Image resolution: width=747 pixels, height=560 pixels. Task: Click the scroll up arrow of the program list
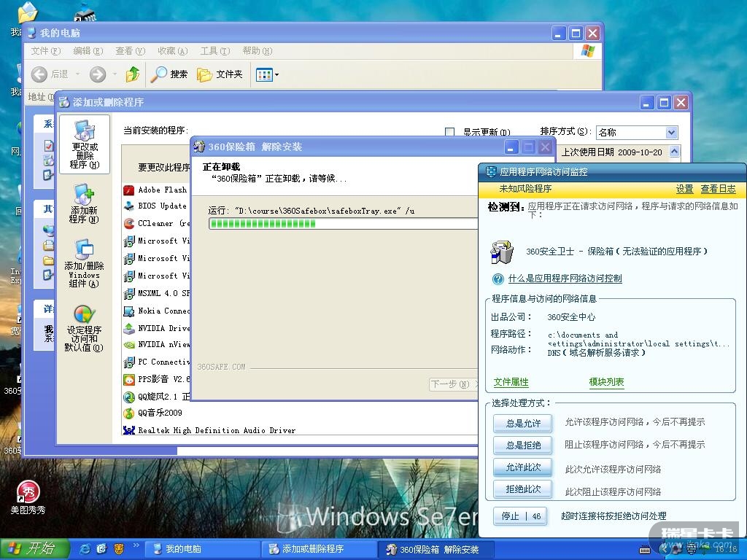[x=675, y=152]
